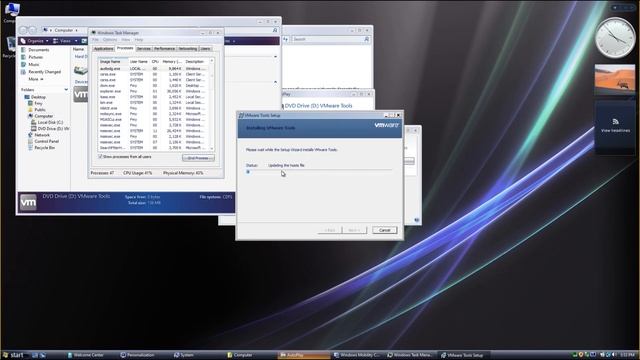Sort processes by the Image Name column

[113, 62]
